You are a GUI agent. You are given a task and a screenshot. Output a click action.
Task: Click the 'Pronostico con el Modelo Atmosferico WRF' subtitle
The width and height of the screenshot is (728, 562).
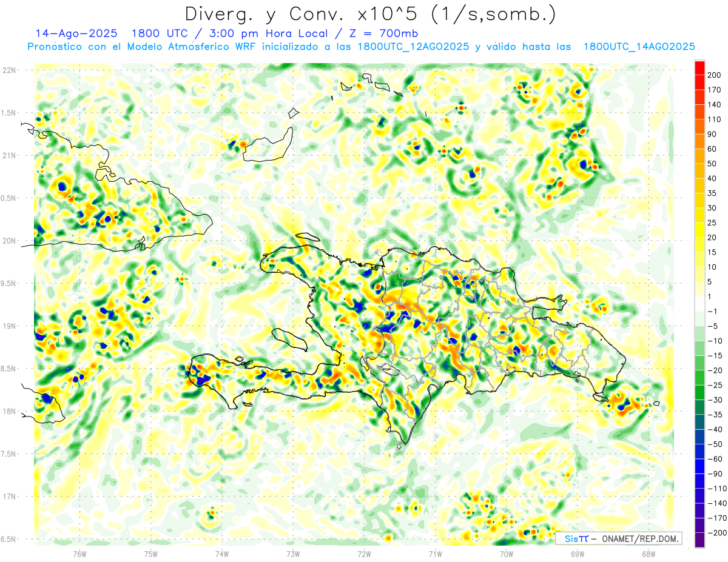(x=361, y=47)
